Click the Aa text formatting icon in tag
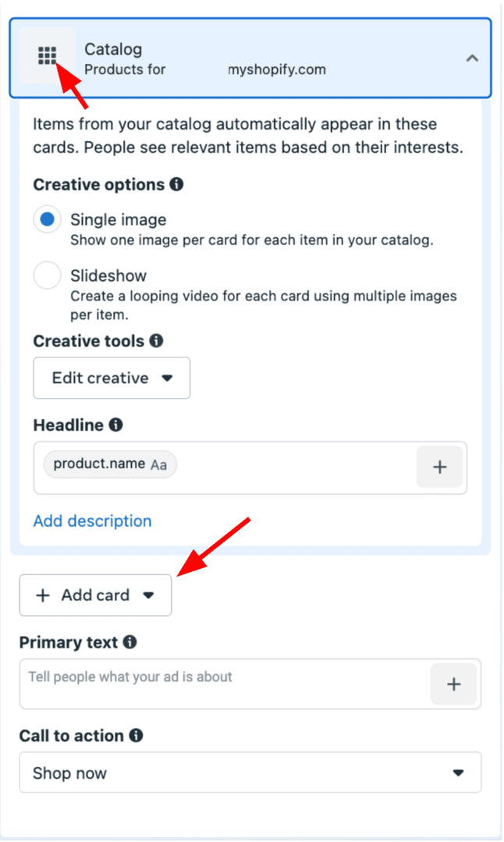This screenshot has width=504, height=842. tap(158, 465)
